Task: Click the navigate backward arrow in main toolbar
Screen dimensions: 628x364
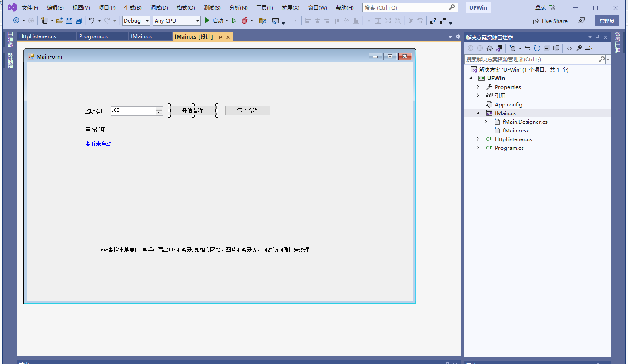Action: point(16,20)
